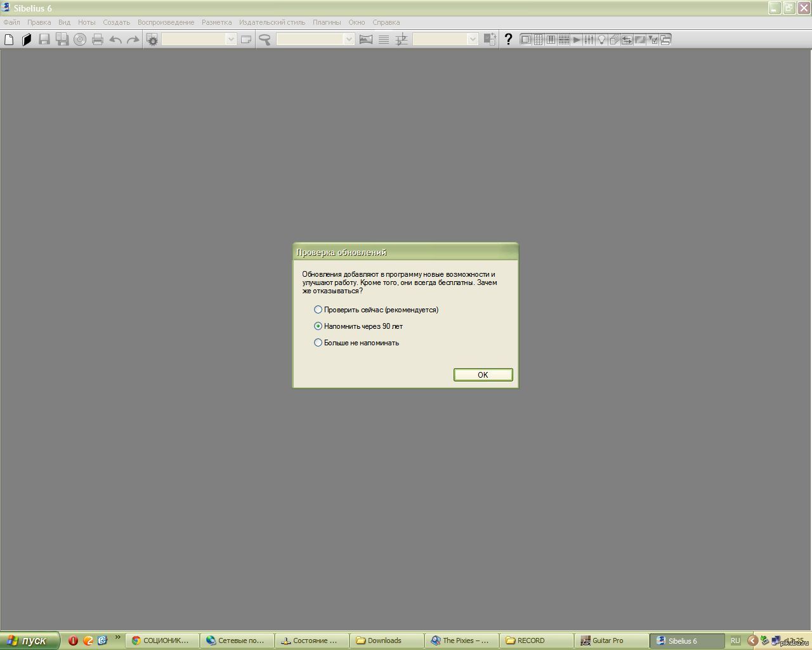Screen dimensions: 812x650
Task: Click the sticky note comment icon
Action: point(246,39)
